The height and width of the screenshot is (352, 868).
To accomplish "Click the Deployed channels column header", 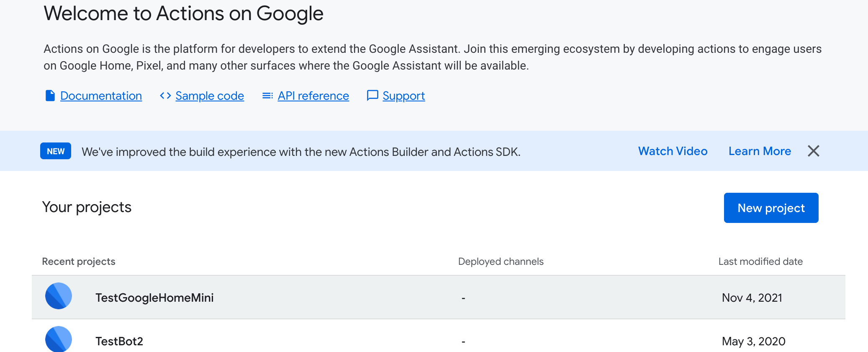I will coord(501,261).
